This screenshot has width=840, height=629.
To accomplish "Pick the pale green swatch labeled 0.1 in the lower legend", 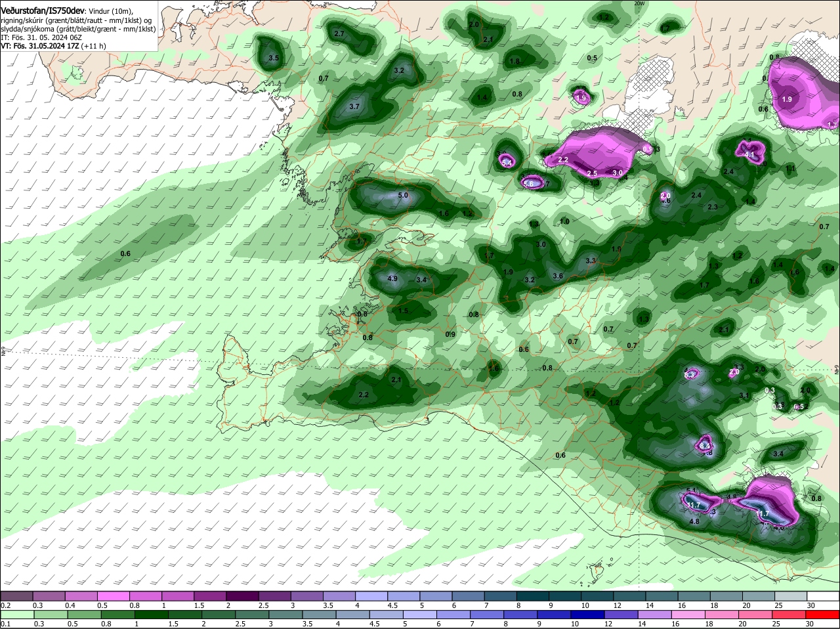I will click(16, 615).
